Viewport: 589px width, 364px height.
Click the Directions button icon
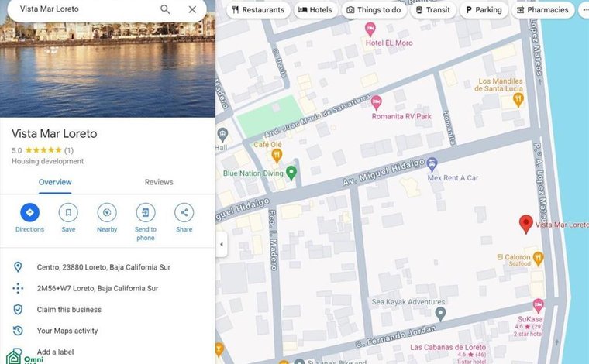tap(29, 213)
